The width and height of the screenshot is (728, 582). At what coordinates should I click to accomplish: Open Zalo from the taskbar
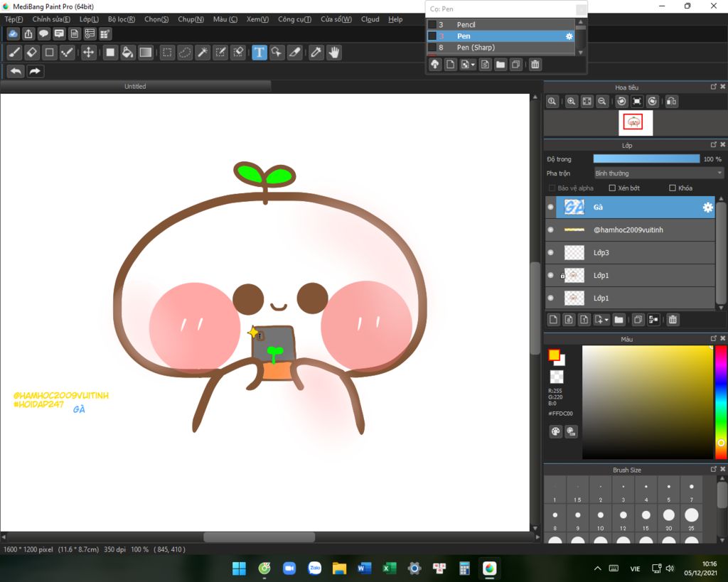(314, 568)
